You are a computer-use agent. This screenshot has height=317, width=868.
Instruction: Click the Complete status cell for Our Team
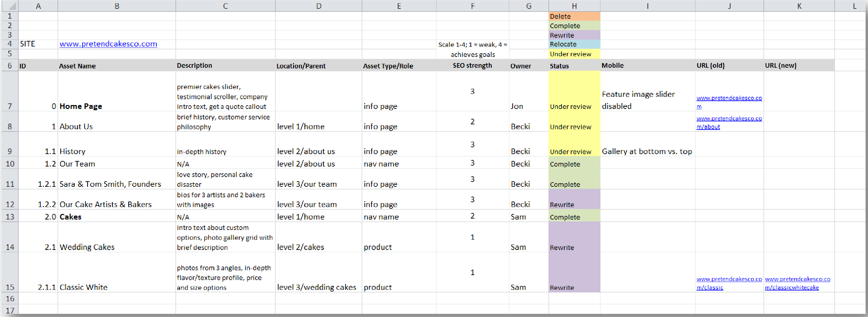[x=574, y=163]
